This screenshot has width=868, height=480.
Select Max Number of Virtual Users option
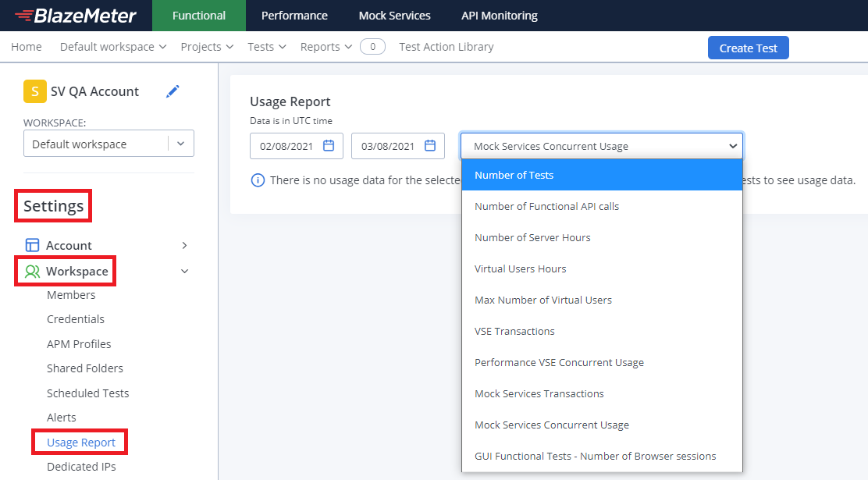pos(602,300)
